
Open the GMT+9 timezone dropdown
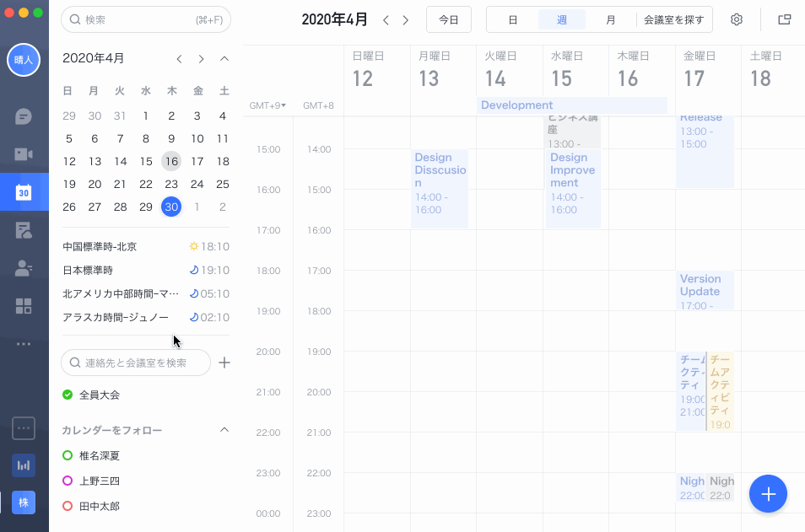click(267, 105)
